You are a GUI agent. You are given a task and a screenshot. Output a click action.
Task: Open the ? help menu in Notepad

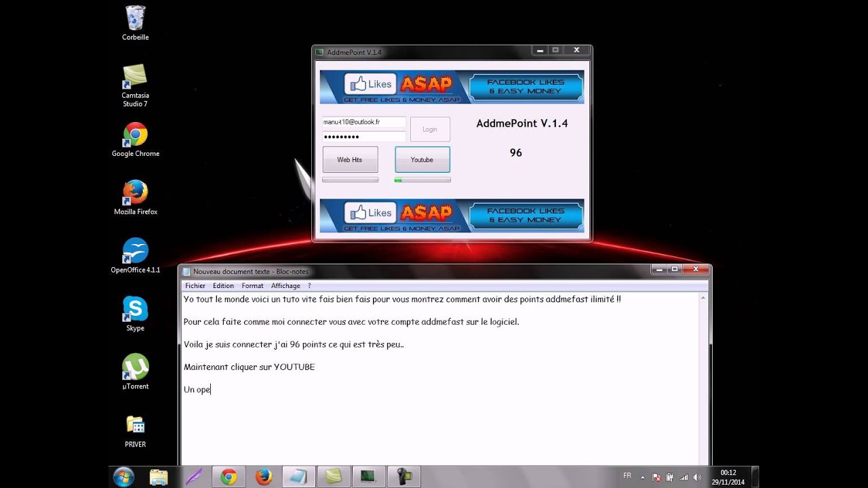(309, 286)
